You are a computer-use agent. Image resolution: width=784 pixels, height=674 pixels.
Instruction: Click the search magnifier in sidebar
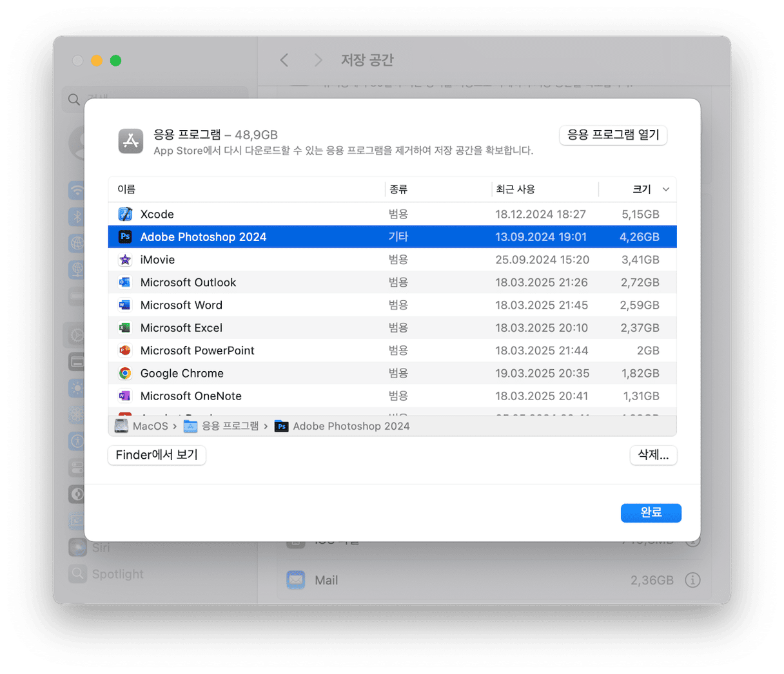point(74,99)
